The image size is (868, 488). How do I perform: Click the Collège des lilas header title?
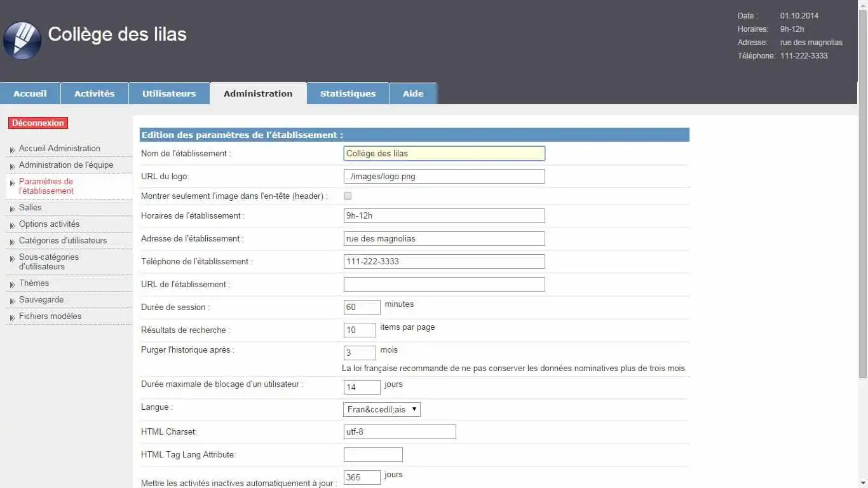tap(118, 34)
